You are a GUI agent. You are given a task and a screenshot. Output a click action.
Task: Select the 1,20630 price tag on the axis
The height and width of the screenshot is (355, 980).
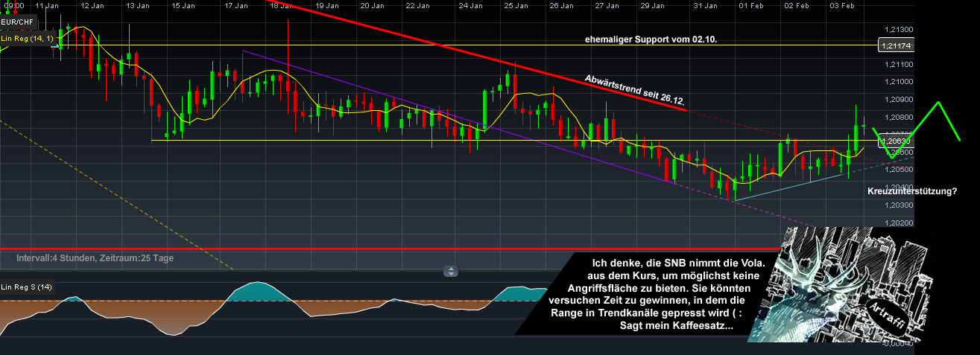tap(897, 141)
